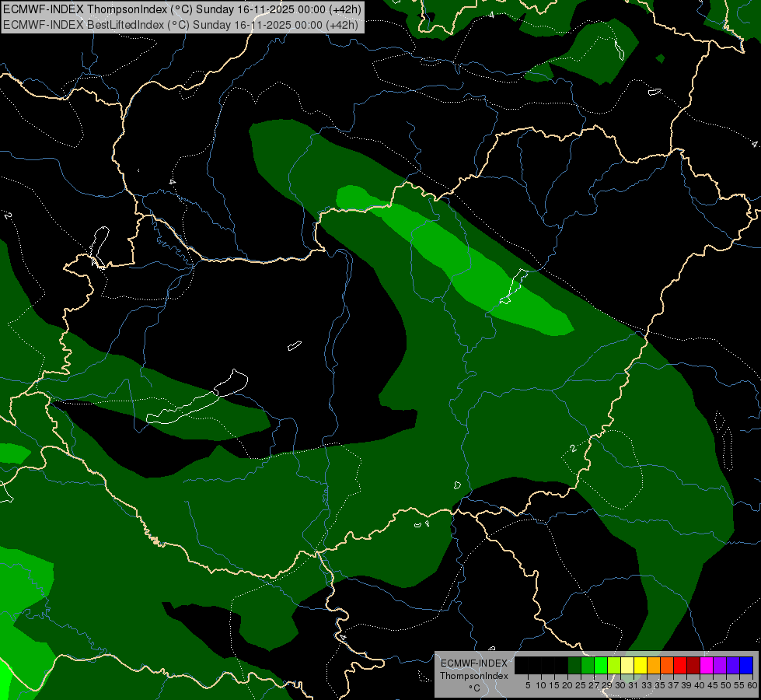This screenshot has height=700, width=761.
Task: Click the '°C' unit label in the legend
Action: point(474,688)
